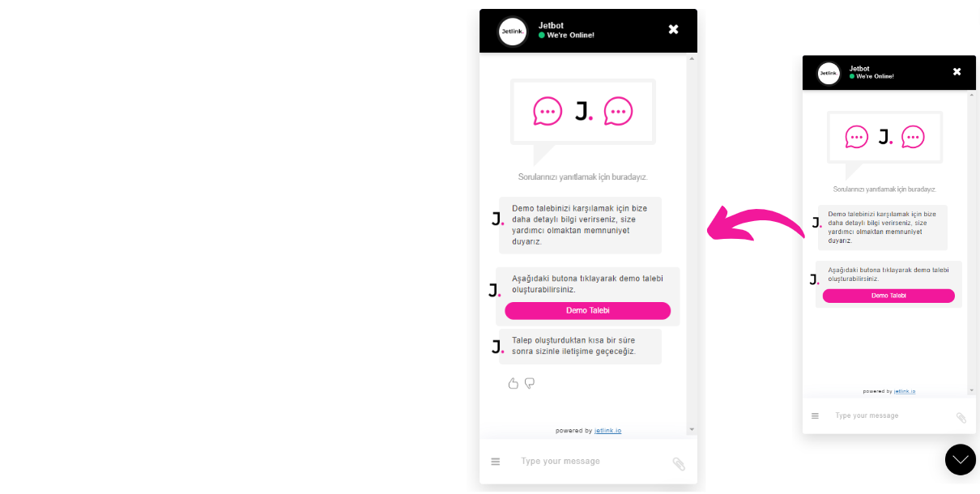The height and width of the screenshot is (494, 980).
Task: Click the down arrow of large chat scrollbar
Action: pos(692,429)
